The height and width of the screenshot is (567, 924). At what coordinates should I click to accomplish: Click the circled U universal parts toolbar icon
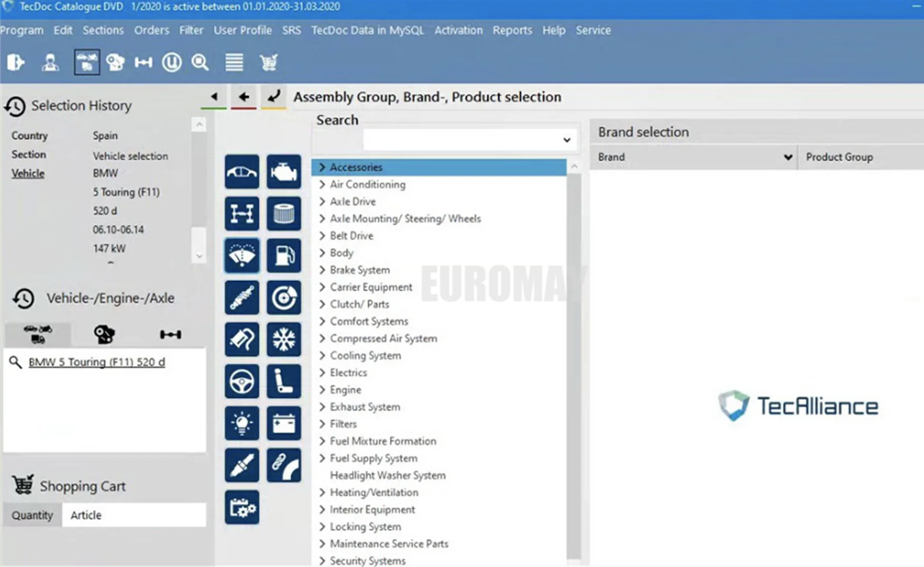tap(172, 62)
